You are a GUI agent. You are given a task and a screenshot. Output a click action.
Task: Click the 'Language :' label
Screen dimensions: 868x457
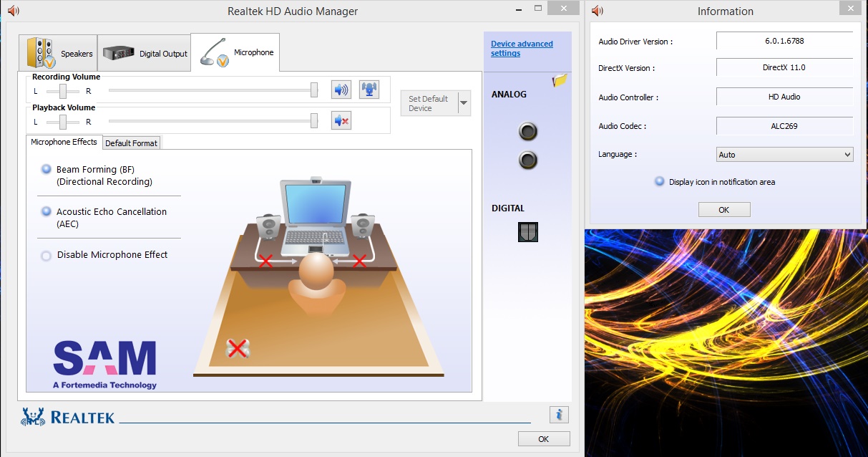(618, 154)
